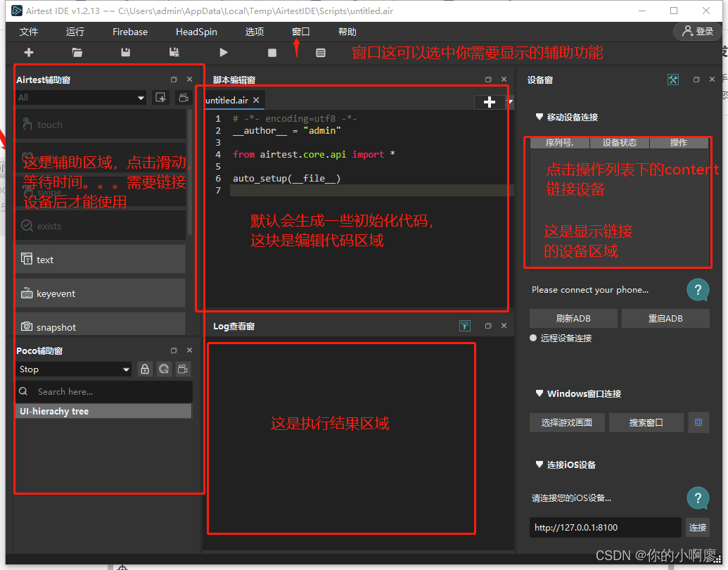Create a new script with the plus icon

click(x=28, y=52)
